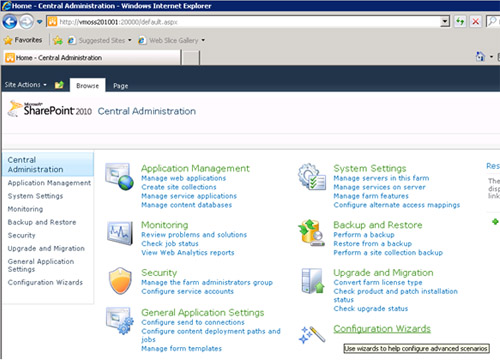
Task: Click Configure service accounts link
Action: coord(187,291)
